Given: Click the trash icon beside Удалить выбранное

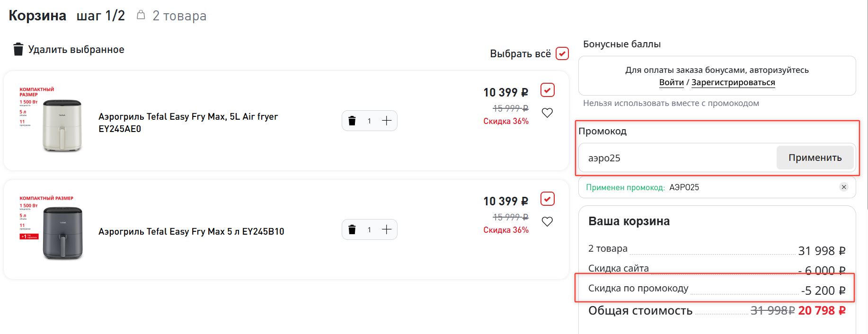Looking at the screenshot, I should (x=18, y=49).
